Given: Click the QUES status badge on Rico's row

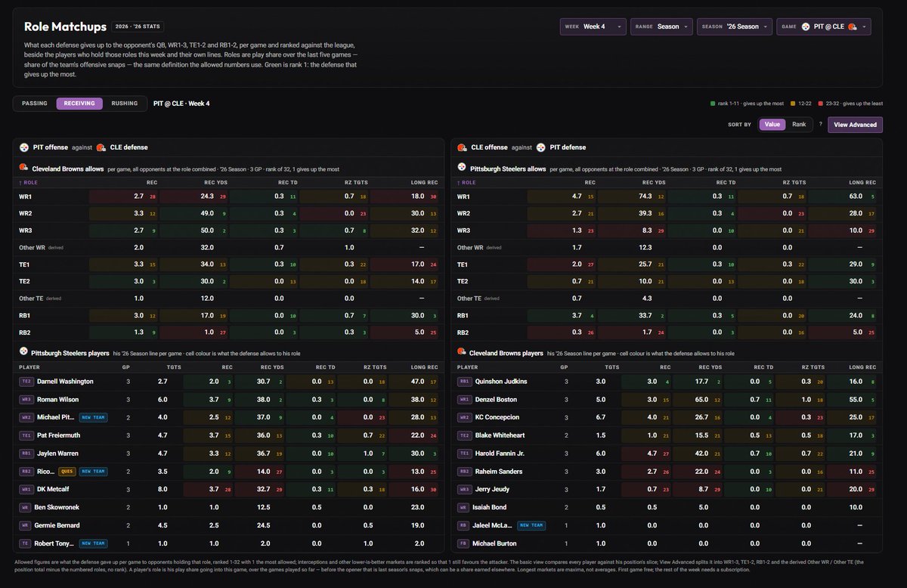Looking at the screenshot, I should (67, 472).
